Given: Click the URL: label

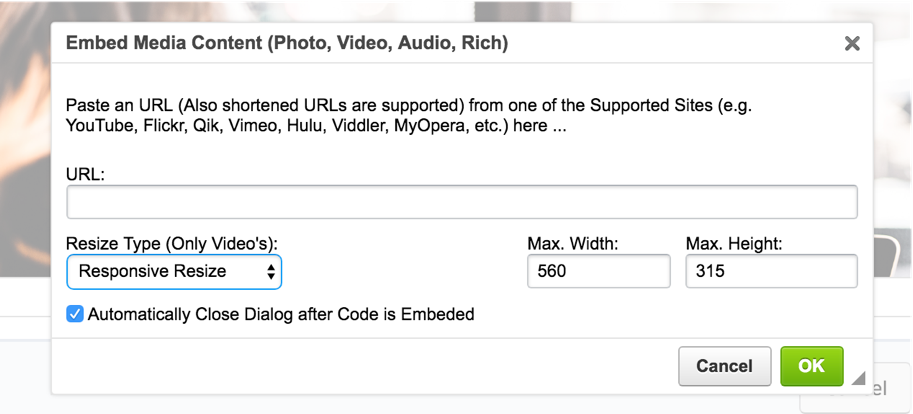Looking at the screenshot, I should pos(86,174).
